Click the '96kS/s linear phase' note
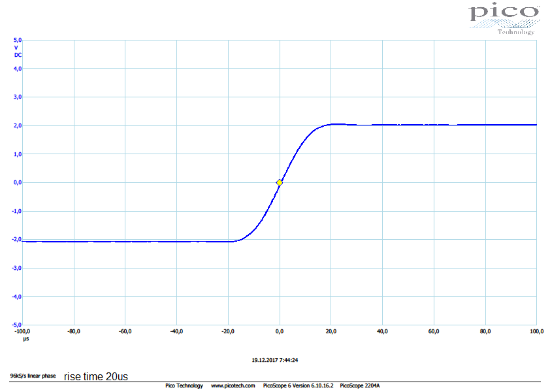550x392 pixels. tap(33, 376)
